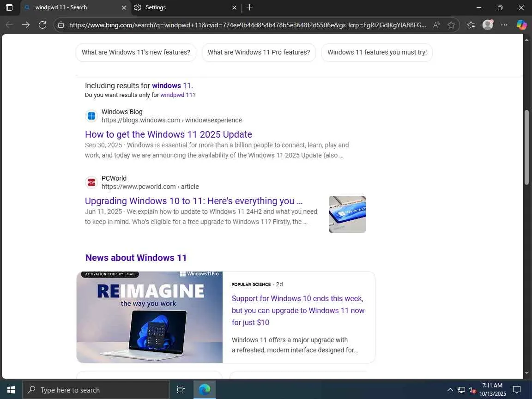The height and width of the screenshot is (399, 532).
Task: Open the network status tray icon
Action: [461, 390]
